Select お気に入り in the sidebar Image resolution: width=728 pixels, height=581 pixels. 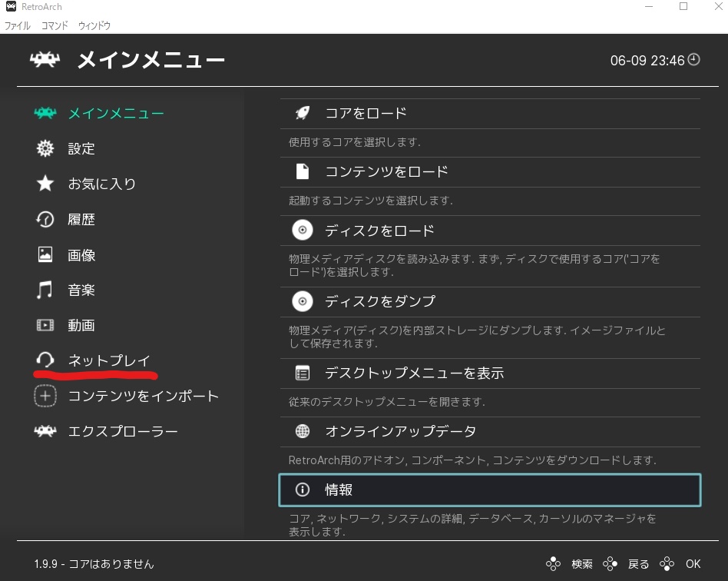[101, 184]
